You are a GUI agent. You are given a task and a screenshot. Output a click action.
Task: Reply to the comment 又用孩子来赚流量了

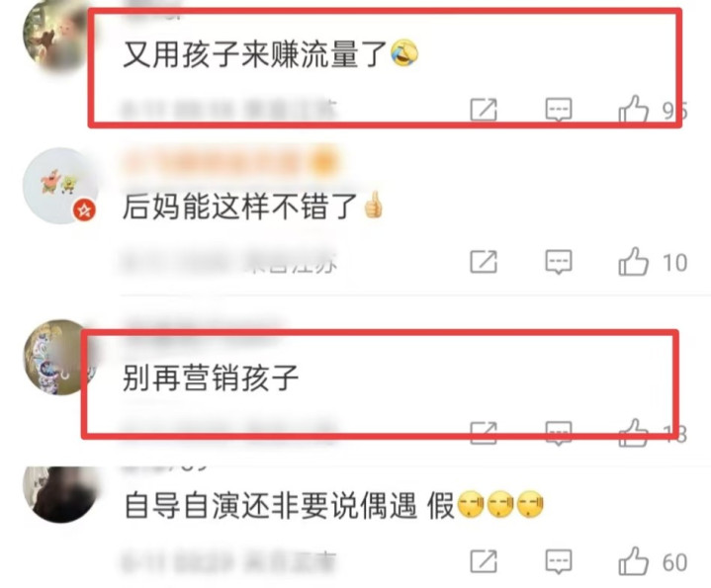click(559, 109)
